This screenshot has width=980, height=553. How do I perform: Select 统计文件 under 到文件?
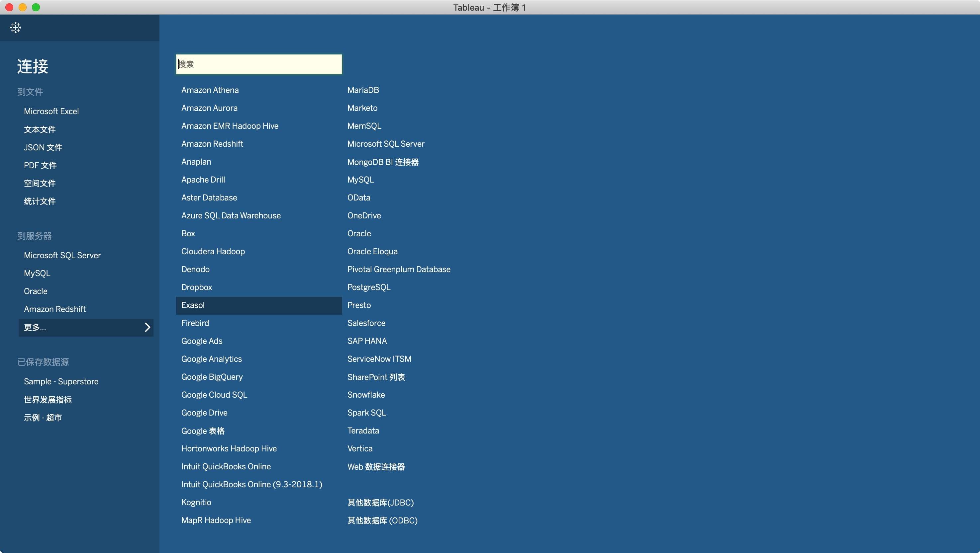[40, 201]
